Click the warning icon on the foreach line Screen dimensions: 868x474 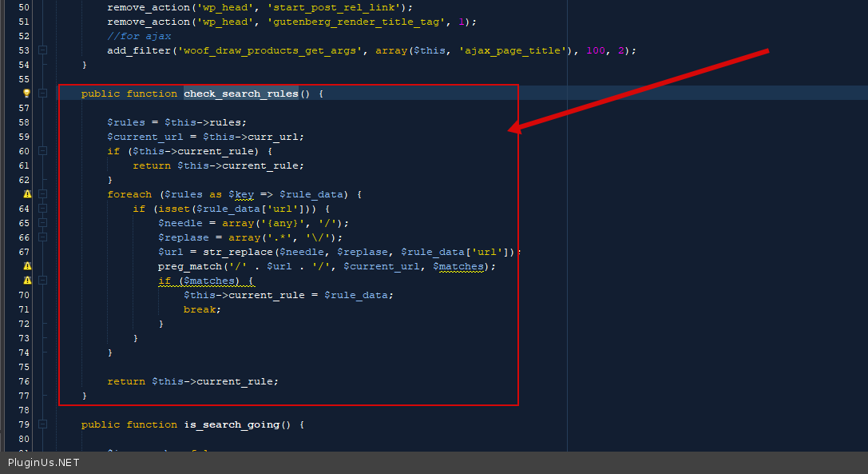pyautogui.click(x=27, y=194)
